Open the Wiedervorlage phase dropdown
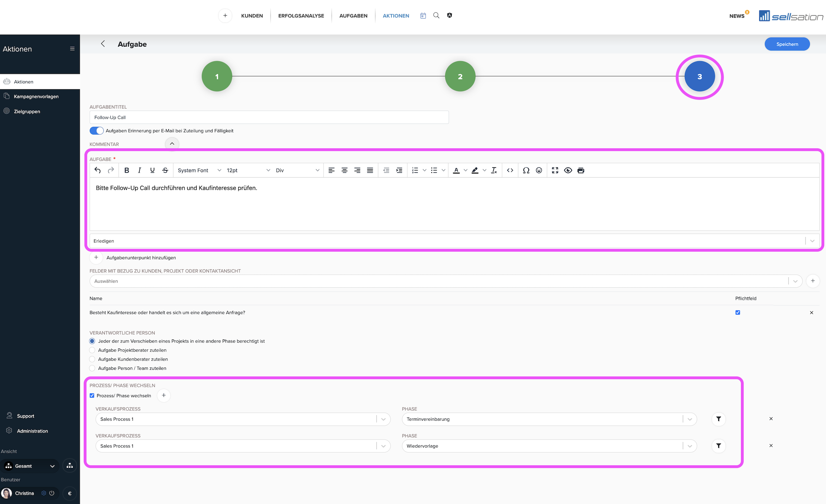826x504 pixels. (x=549, y=446)
